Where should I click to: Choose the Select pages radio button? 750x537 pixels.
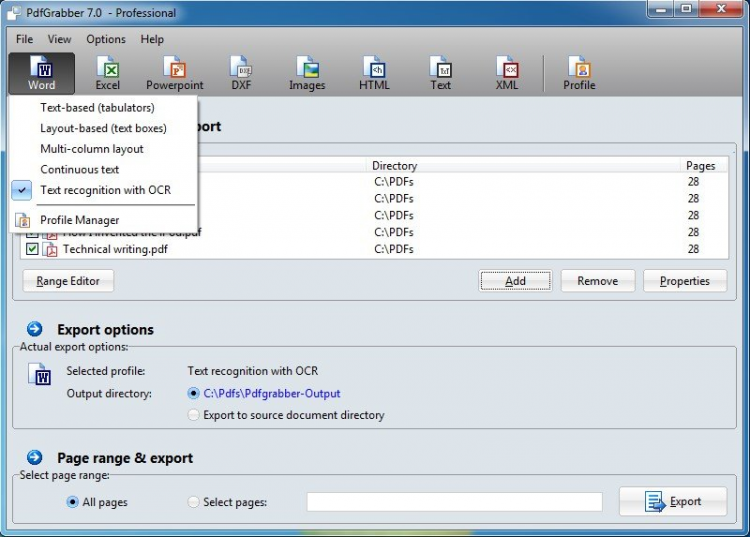193,502
